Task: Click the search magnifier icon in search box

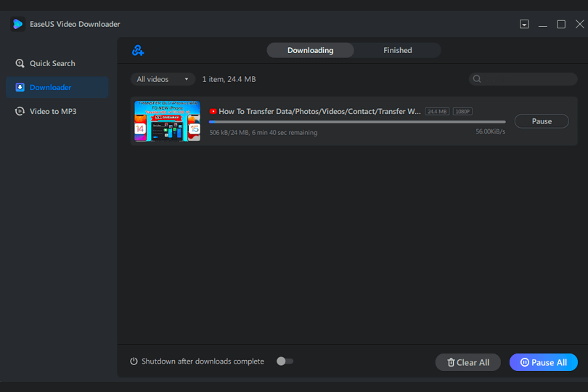Action: 477,79
